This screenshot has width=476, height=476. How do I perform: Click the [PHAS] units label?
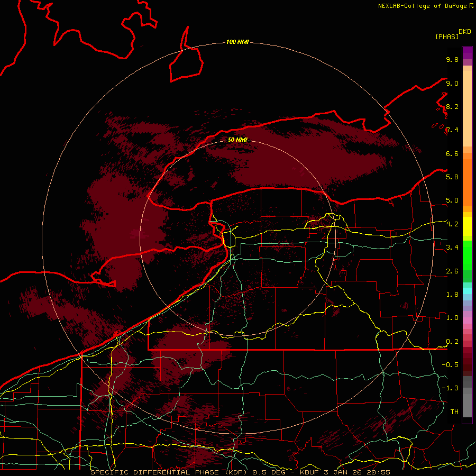pyautogui.click(x=447, y=36)
